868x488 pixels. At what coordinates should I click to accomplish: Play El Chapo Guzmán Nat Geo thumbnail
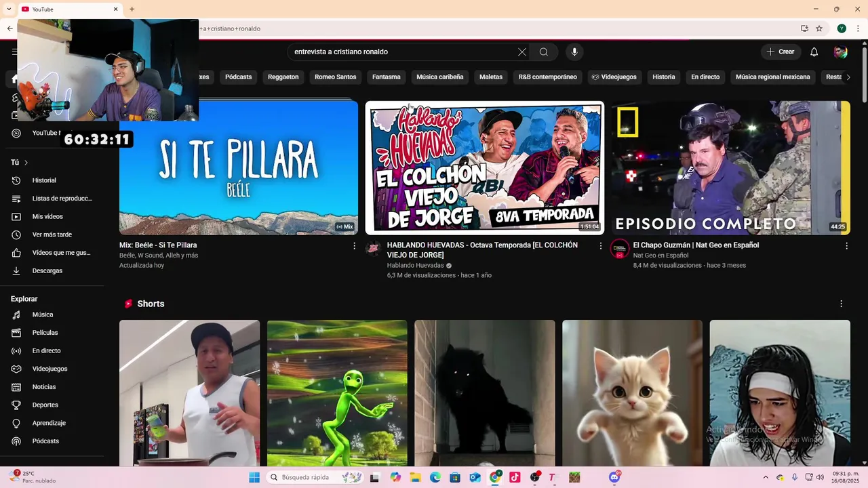point(730,168)
